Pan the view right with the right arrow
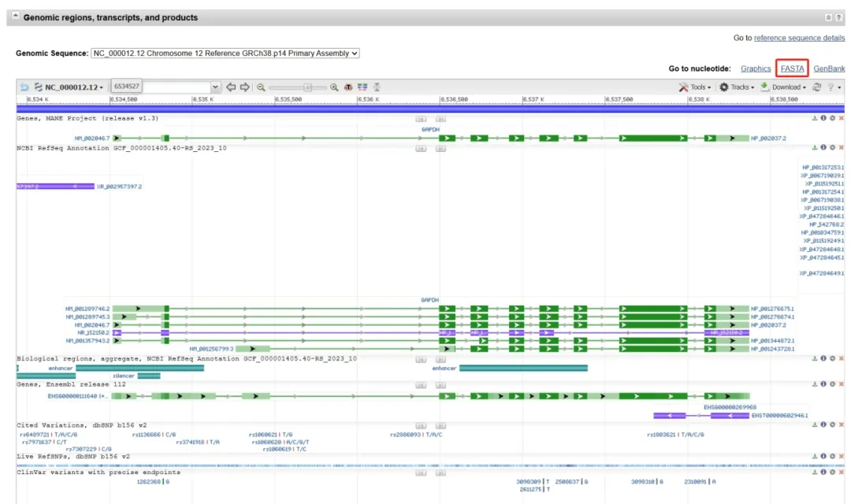The height and width of the screenshot is (504, 851). [245, 87]
